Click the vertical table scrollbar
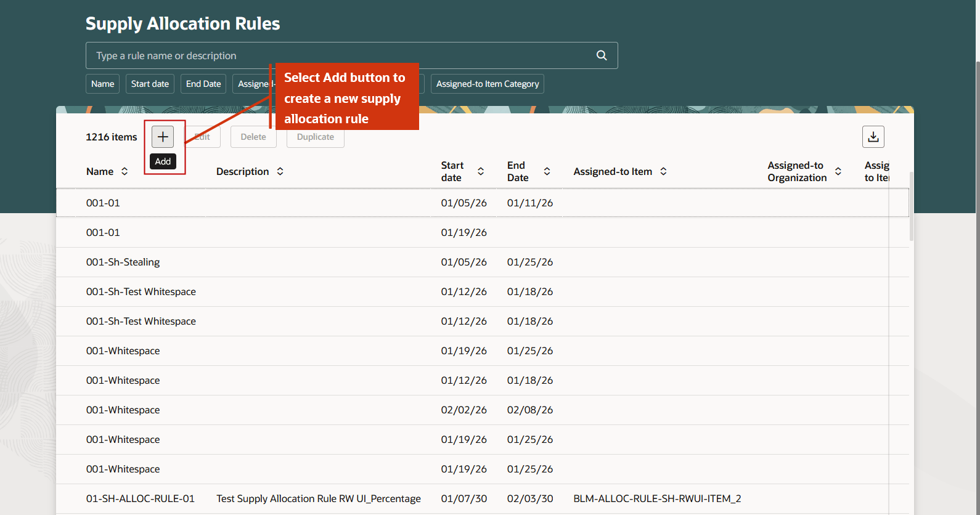The image size is (980, 515). coord(912,206)
